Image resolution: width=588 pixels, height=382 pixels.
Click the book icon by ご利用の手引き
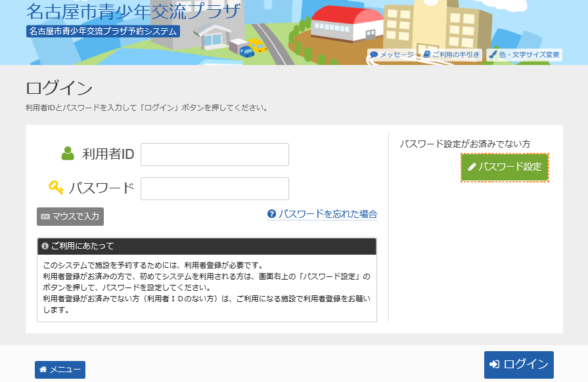click(x=426, y=54)
